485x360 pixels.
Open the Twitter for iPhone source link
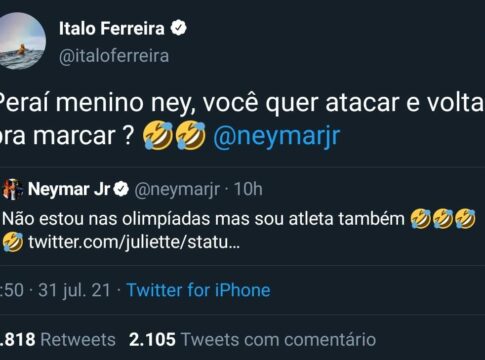click(x=199, y=290)
